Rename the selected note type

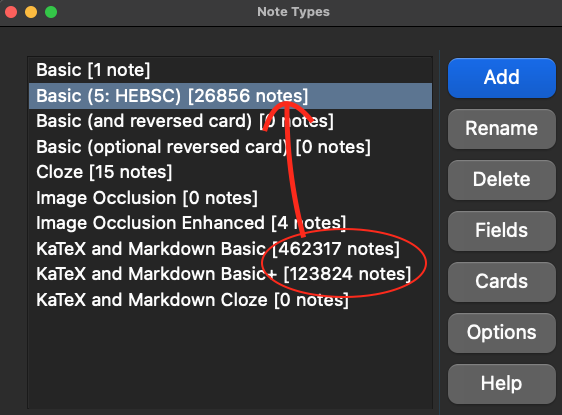[x=502, y=129]
